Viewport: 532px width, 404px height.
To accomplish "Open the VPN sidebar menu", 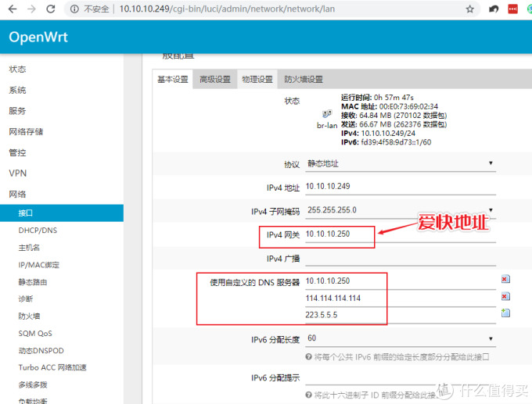I will [x=18, y=173].
